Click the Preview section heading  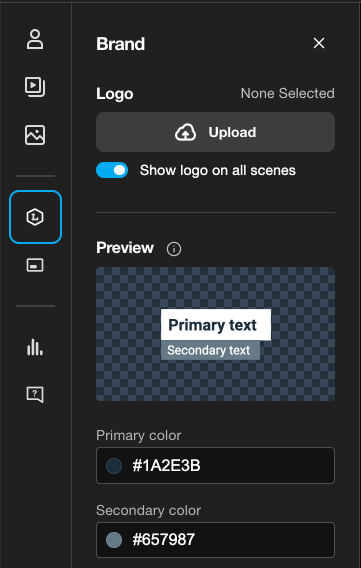tap(125, 248)
